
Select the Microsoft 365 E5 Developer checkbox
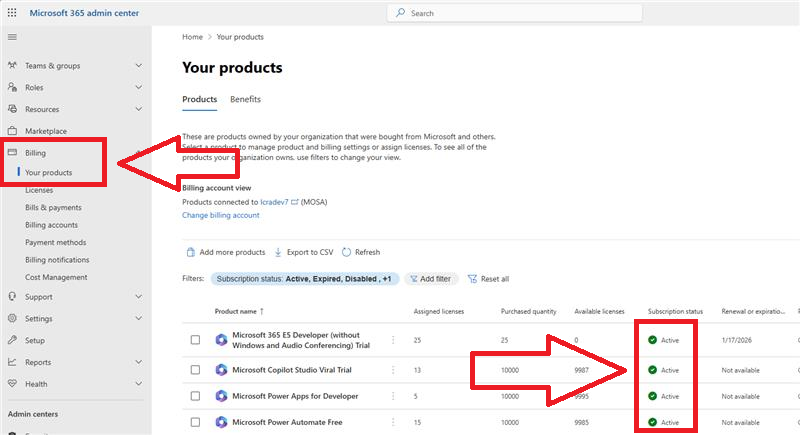pyautogui.click(x=195, y=340)
